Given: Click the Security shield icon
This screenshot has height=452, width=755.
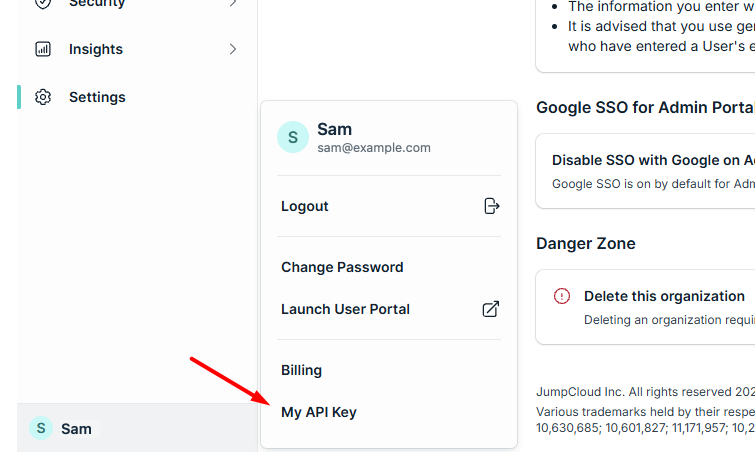Looking at the screenshot, I should pos(43,3).
